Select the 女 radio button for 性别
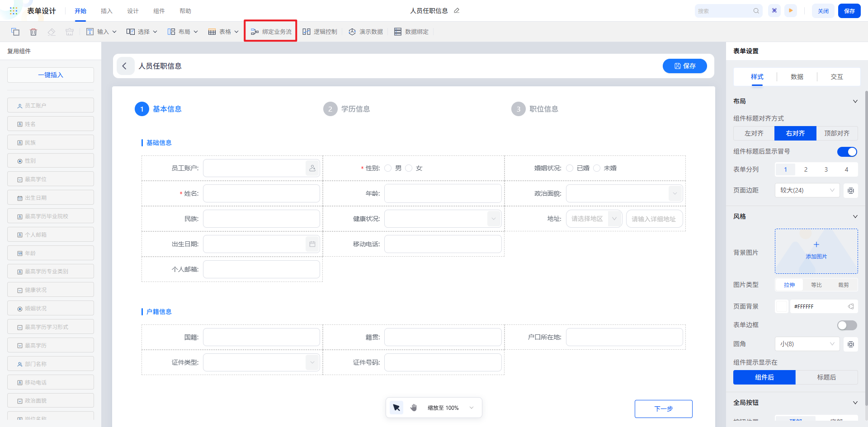 [409, 168]
